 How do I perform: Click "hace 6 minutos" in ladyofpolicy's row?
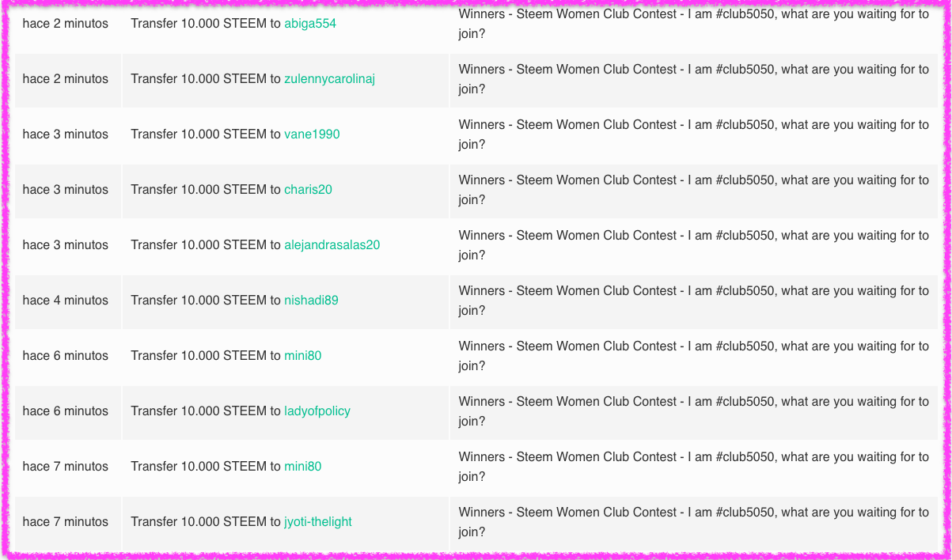[x=66, y=411]
